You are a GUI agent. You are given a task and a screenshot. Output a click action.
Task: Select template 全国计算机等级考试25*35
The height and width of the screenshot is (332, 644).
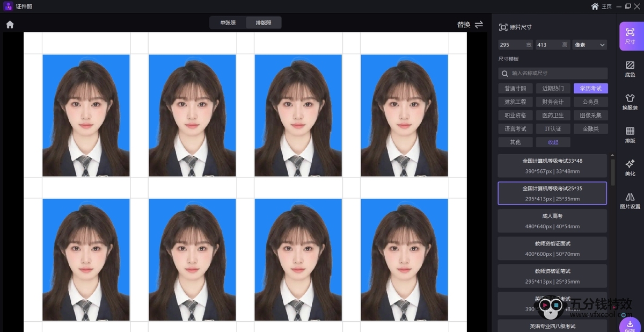click(x=552, y=193)
